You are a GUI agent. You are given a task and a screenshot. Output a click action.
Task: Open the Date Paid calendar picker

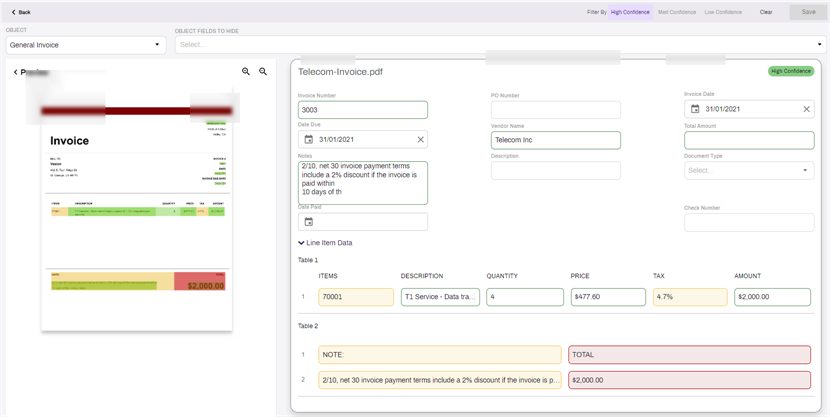tap(309, 222)
